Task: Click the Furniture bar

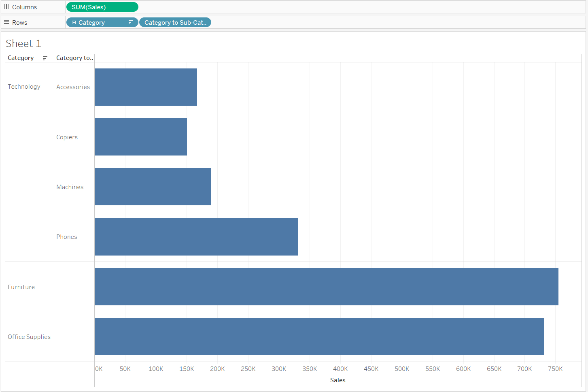Action: pos(327,287)
